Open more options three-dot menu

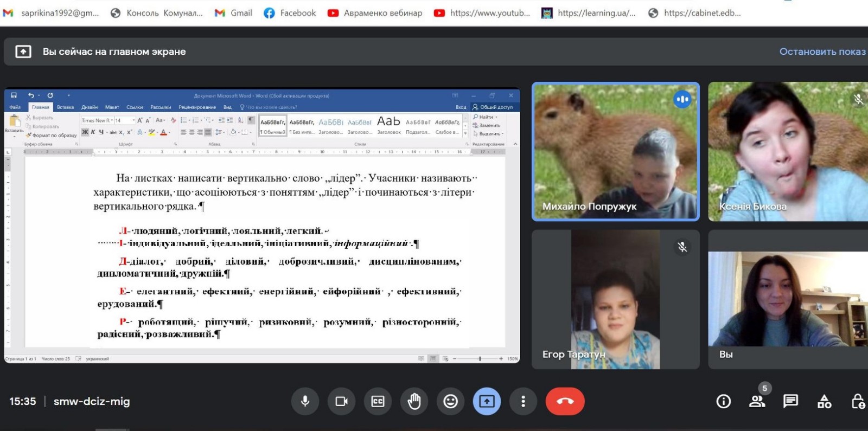coord(523,401)
